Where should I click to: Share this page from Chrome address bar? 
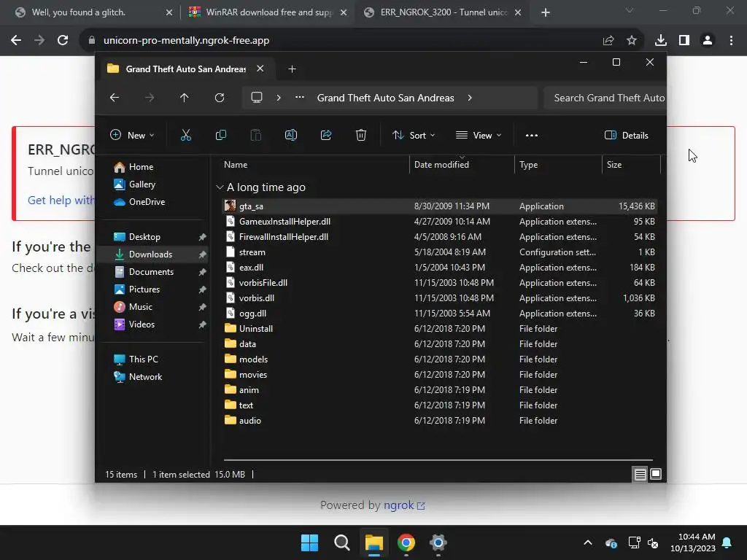[x=608, y=41]
